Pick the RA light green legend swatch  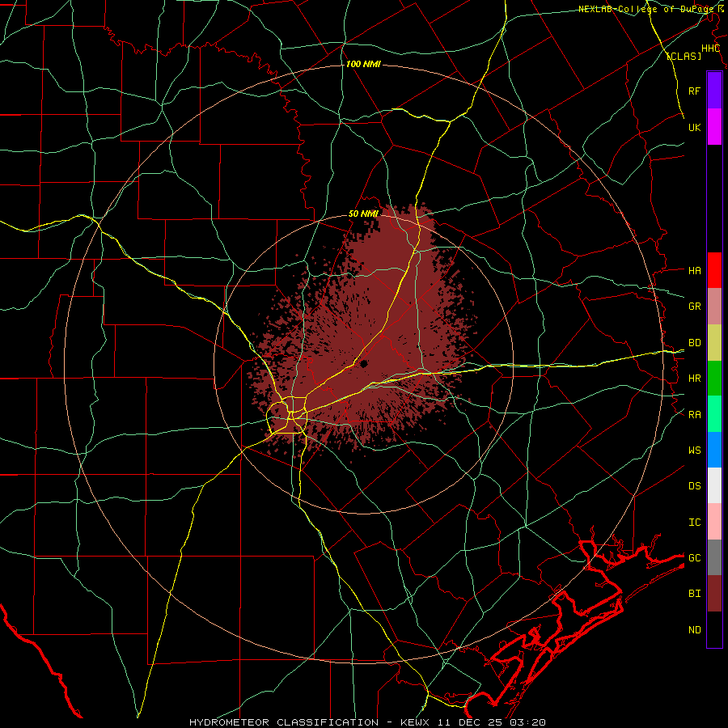714,414
